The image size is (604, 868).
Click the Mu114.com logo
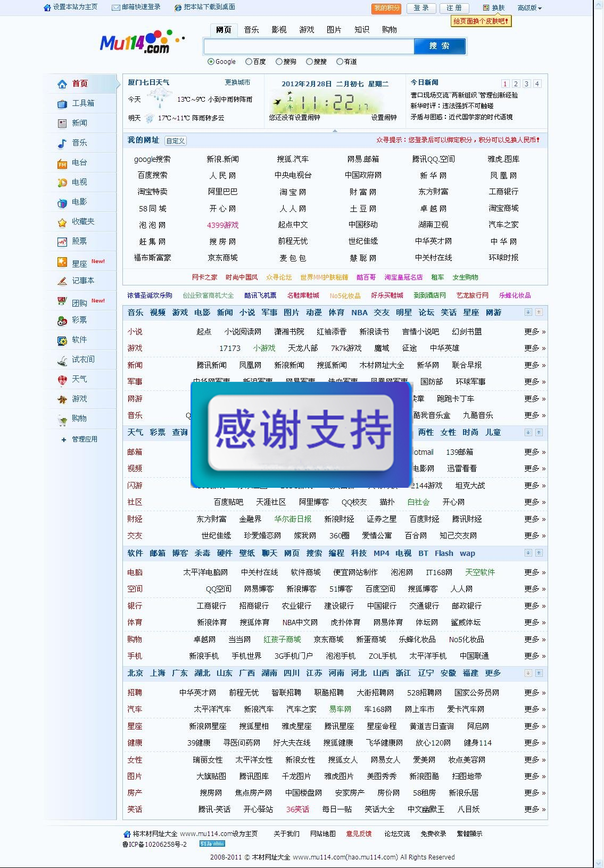pos(142,42)
